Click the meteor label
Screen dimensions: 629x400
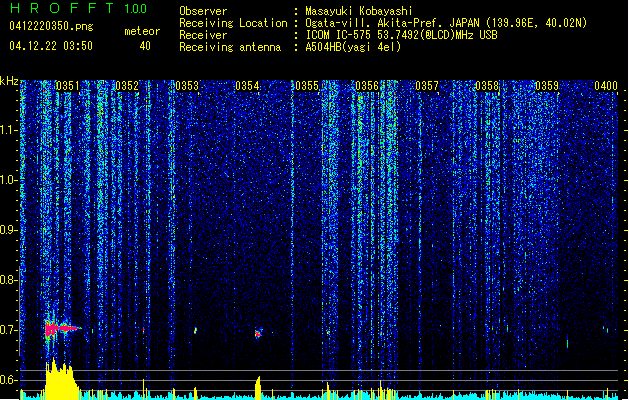coord(142,31)
